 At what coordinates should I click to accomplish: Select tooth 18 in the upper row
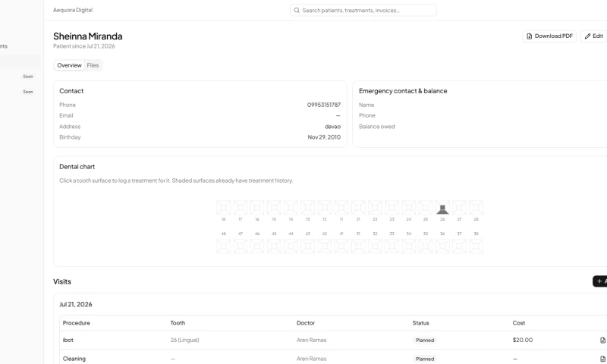[223, 208]
